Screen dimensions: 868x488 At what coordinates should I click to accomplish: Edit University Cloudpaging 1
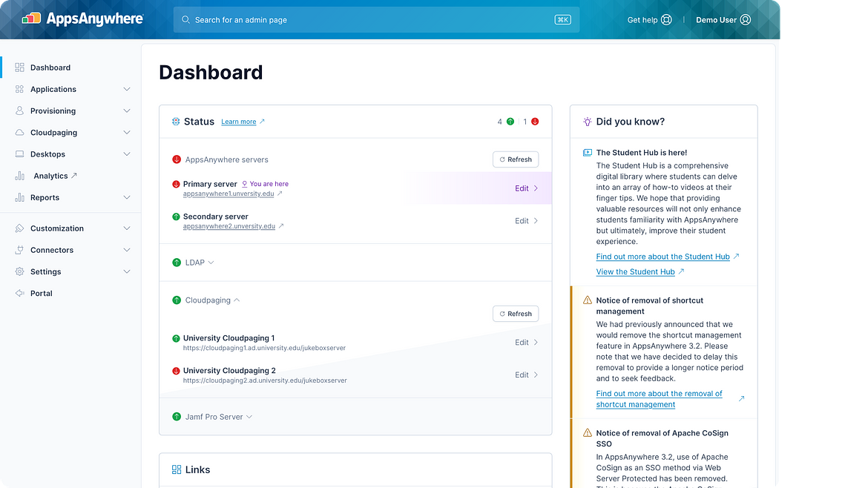tap(527, 343)
